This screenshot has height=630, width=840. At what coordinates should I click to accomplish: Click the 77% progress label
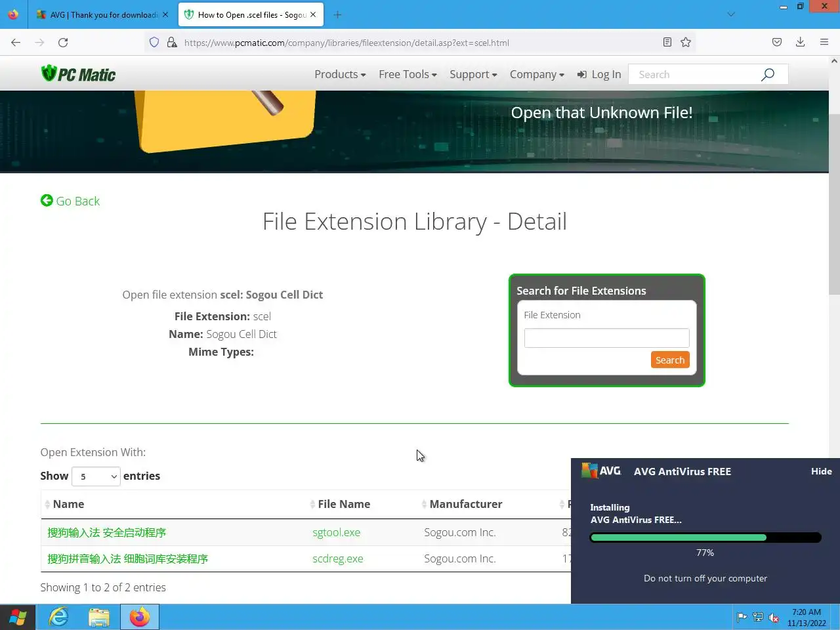pos(705,553)
